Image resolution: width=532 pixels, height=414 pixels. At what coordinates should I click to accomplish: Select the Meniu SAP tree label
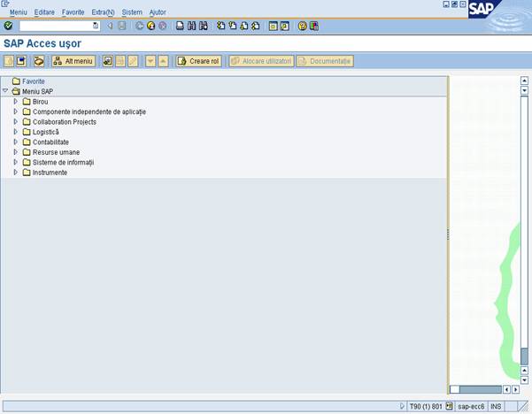click(38, 91)
